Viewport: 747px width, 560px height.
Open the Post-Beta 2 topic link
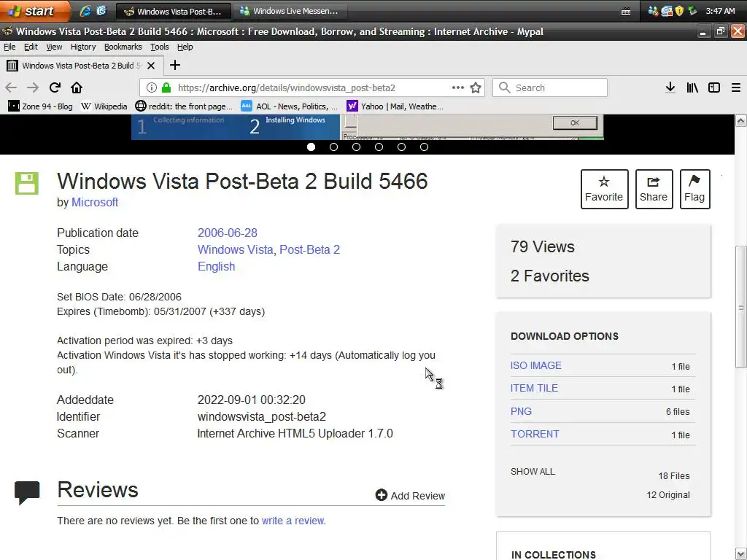(309, 249)
